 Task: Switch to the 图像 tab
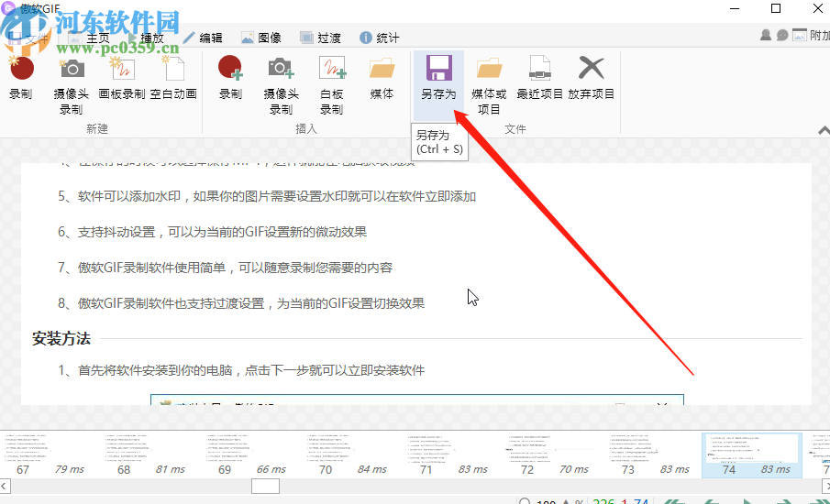(261, 38)
